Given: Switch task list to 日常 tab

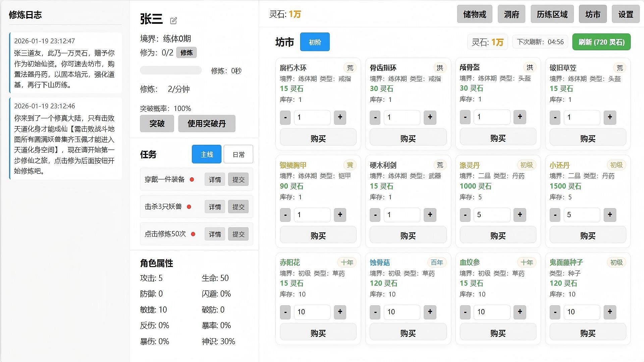Looking at the screenshot, I should tap(238, 155).
